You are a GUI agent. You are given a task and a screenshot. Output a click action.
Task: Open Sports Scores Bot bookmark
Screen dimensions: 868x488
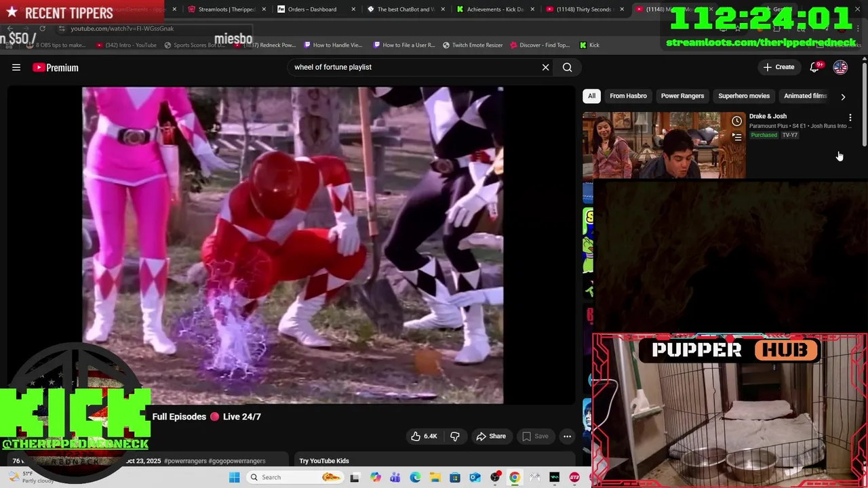pos(195,45)
